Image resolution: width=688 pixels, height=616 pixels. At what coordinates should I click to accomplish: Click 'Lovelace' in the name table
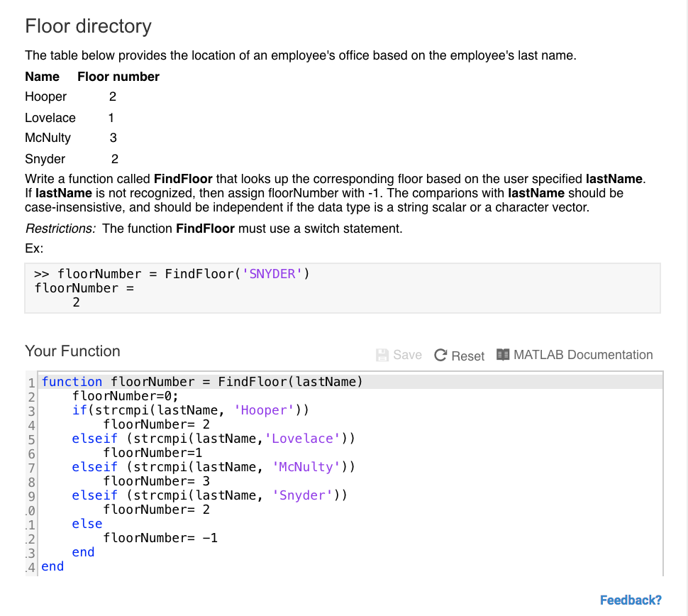click(50, 118)
